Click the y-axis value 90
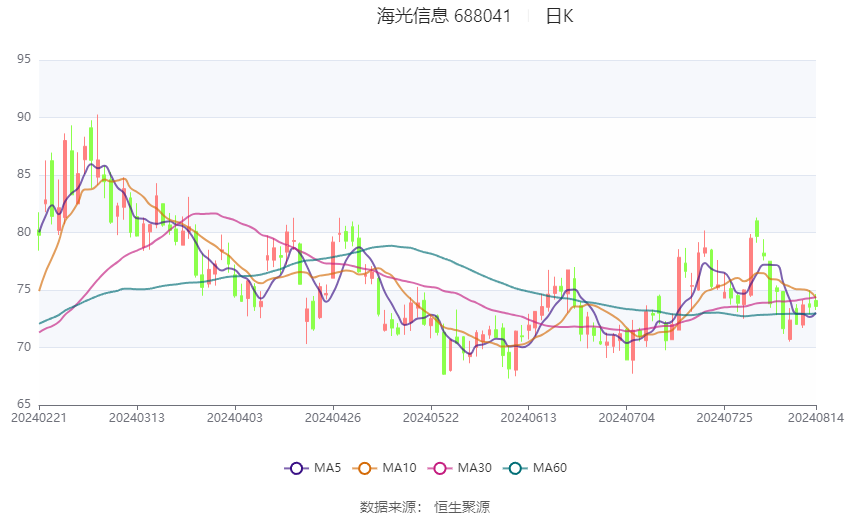Screen dimensions: 850x517 click(x=24, y=117)
